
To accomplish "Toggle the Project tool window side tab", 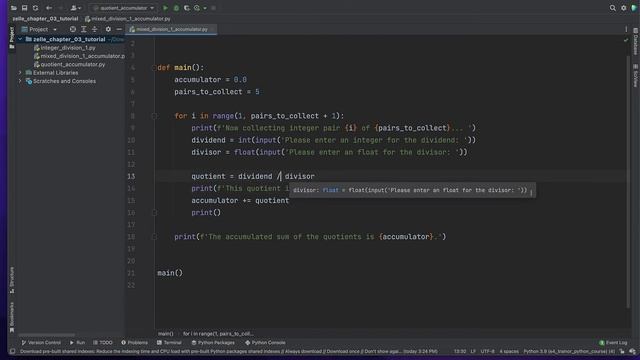I will pos(11,38).
